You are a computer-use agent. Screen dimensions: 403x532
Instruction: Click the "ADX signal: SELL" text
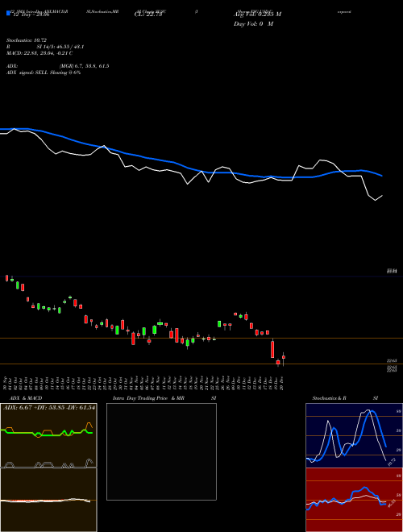pyautogui.click(x=27, y=73)
